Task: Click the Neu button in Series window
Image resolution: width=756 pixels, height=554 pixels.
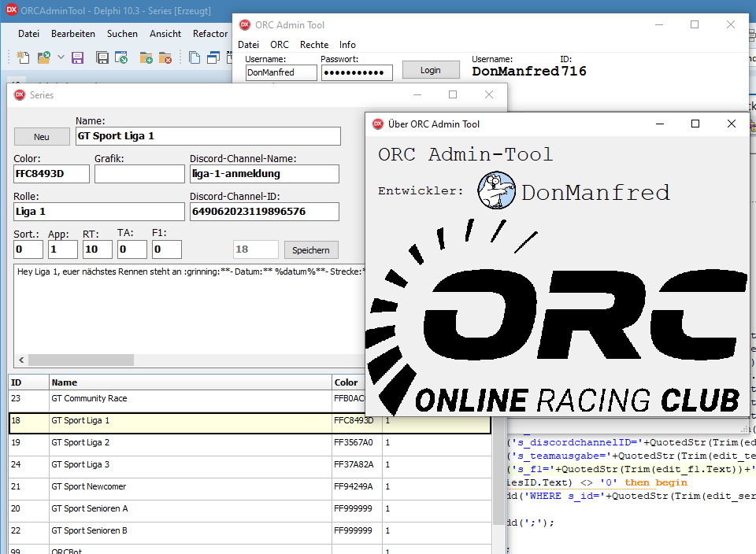Action: click(x=42, y=137)
